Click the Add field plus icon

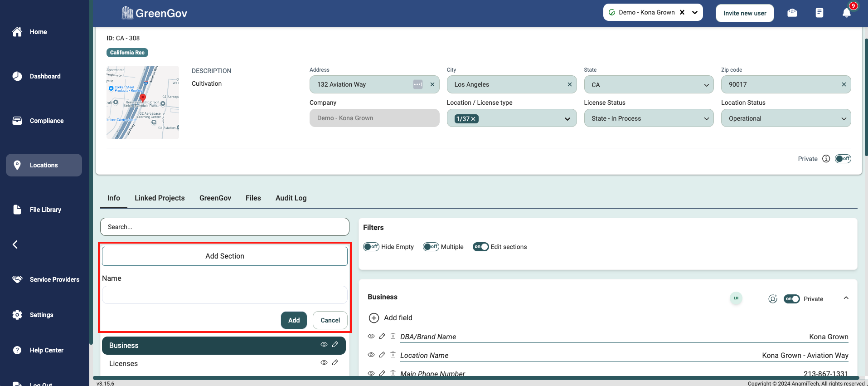pyautogui.click(x=374, y=318)
